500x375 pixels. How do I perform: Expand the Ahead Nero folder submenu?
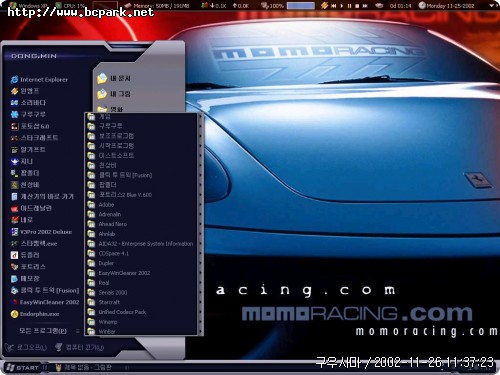pos(143,224)
